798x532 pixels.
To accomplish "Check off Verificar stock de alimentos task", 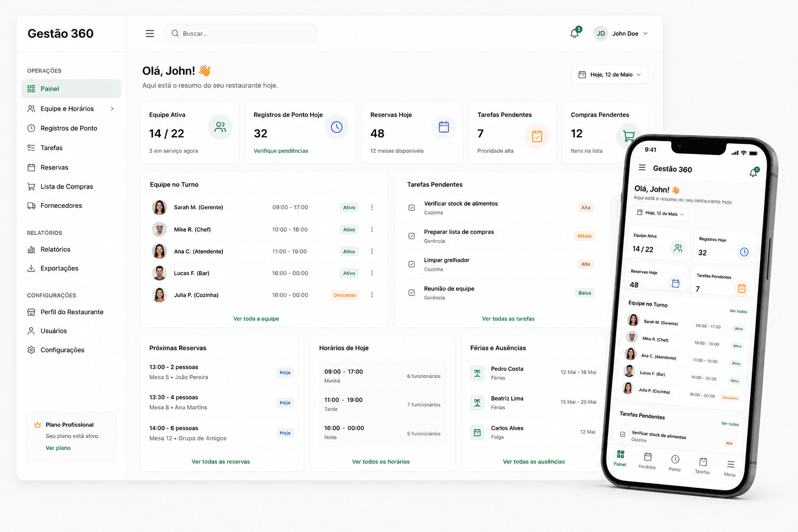I will [x=411, y=208].
